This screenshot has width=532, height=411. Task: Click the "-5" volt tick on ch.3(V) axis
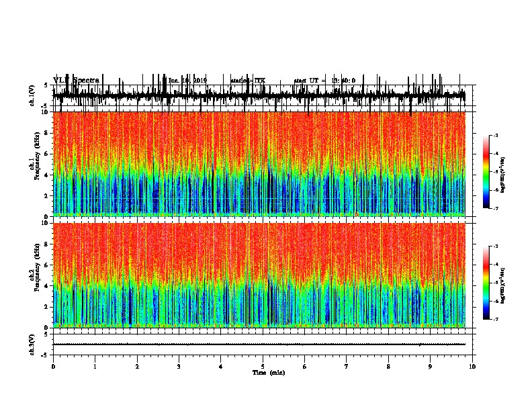pyautogui.click(x=45, y=355)
